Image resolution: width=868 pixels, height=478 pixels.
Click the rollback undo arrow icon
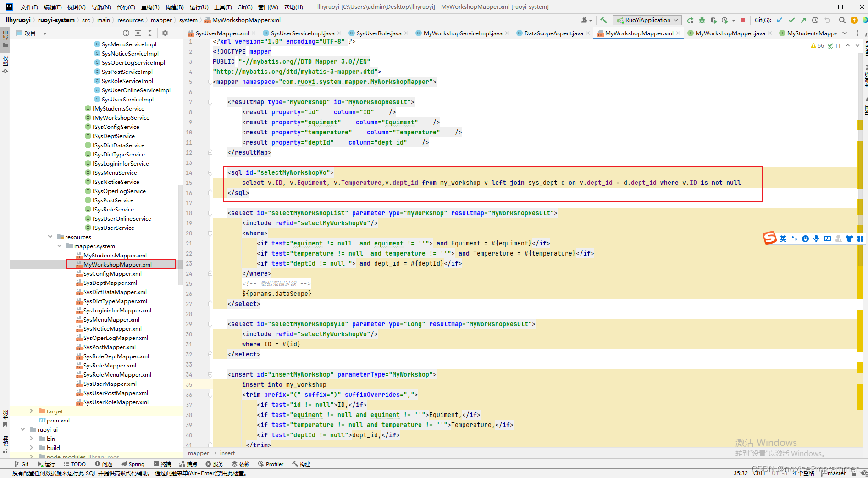tap(827, 20)
